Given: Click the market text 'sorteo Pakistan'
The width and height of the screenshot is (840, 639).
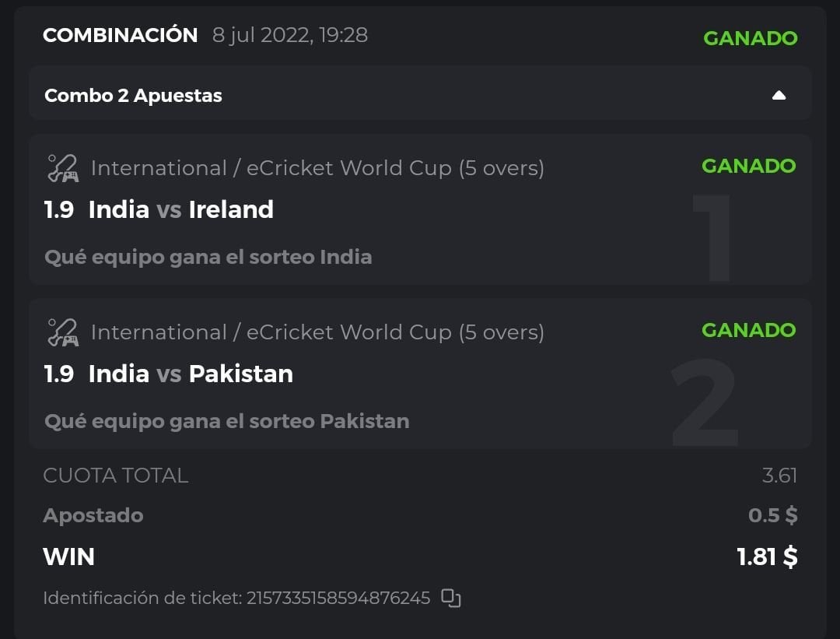Looking at the screenshot, I should point(227,421).
